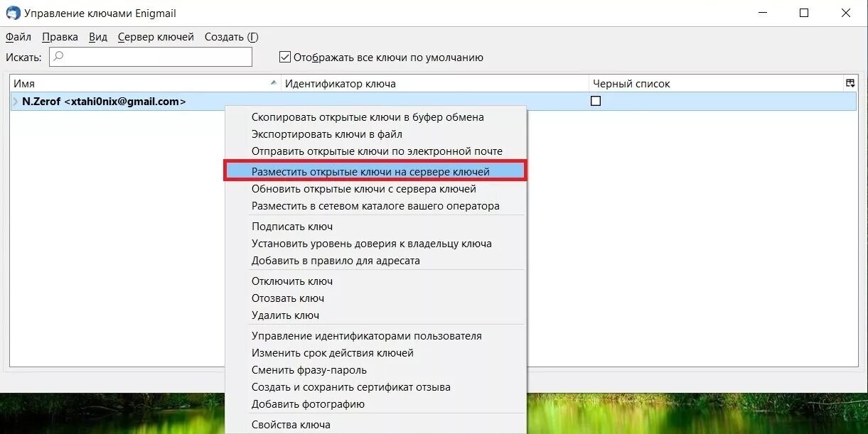Select the N.Zerof <xtahi0nix@gmail.com> key row
Viewport: 868px width, 434px height.
click(x=433, y=102)
